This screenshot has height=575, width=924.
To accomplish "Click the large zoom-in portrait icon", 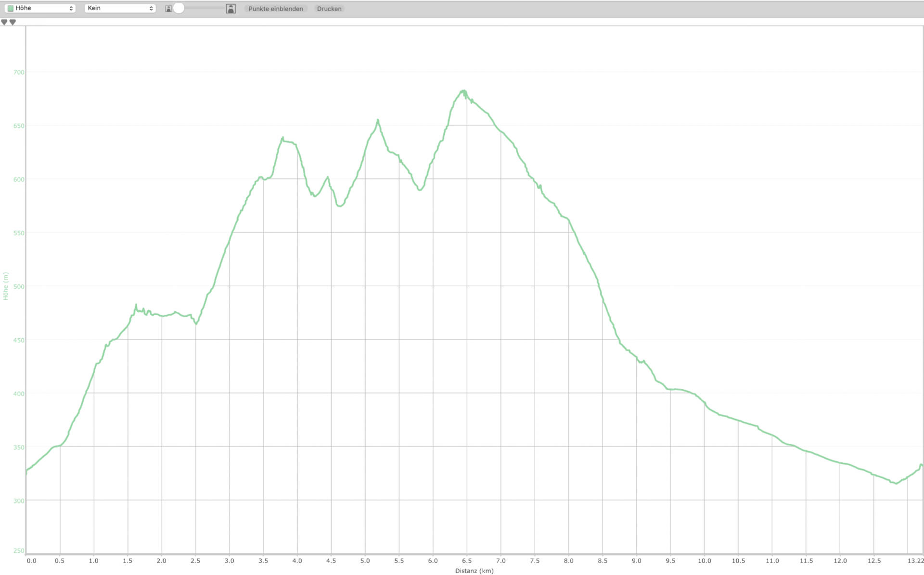I will click(x=231, y=9).
